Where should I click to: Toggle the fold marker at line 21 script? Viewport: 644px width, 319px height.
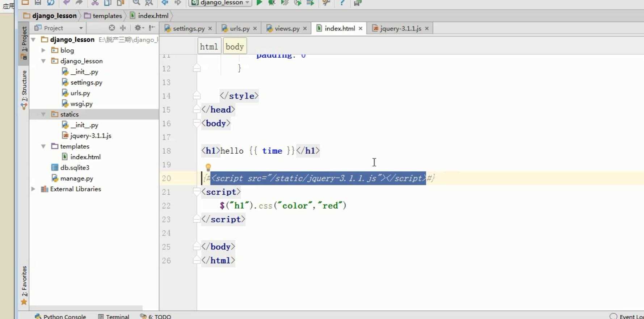pos(197,192)
